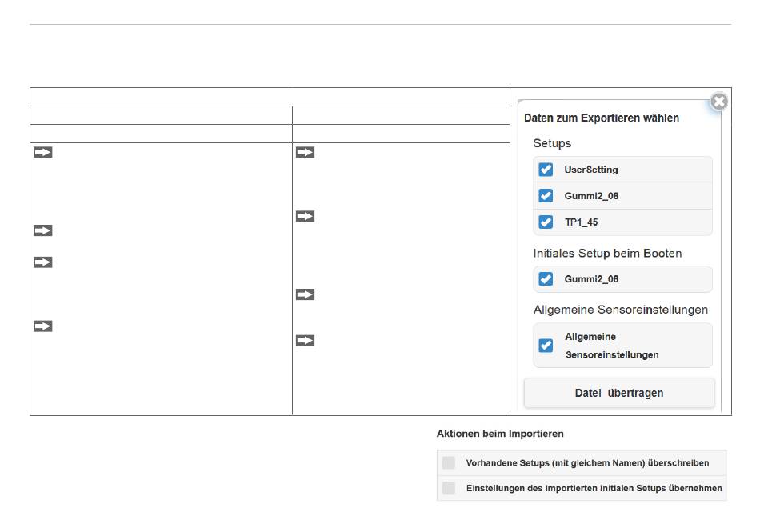Close the export data dialog
Viewport: 760px width, 532px height.
pyautogui.click(x=719, y=102)
